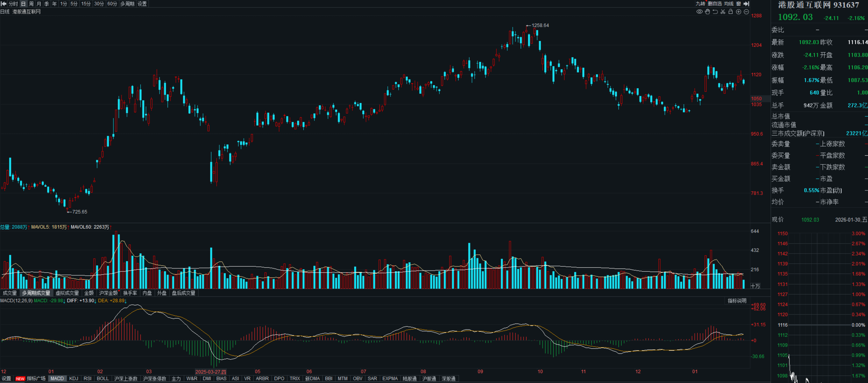Click the 指标说明 indicator description link

click(x=737, y=301)
